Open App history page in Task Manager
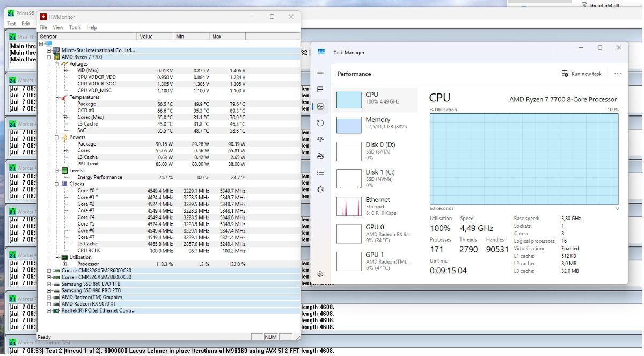Screen dimensions: 644x356 tap(320, 123)
